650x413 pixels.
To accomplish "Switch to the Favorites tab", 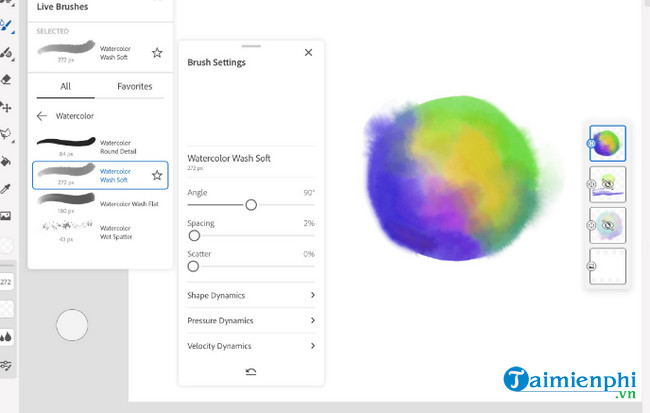I will tap(134, 87).
